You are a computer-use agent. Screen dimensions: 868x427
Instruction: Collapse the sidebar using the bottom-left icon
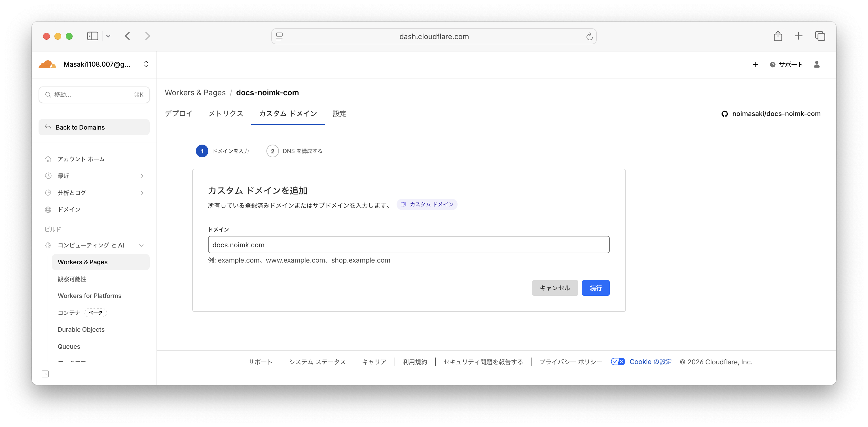(x=45, y=374)
